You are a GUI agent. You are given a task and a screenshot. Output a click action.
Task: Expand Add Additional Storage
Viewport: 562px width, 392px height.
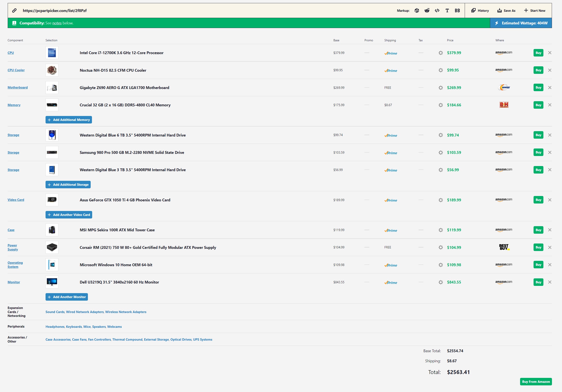point(68,185)
